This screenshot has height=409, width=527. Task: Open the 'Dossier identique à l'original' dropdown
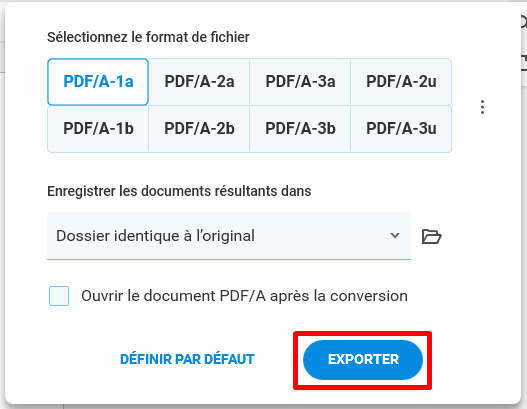coord(229,236)
